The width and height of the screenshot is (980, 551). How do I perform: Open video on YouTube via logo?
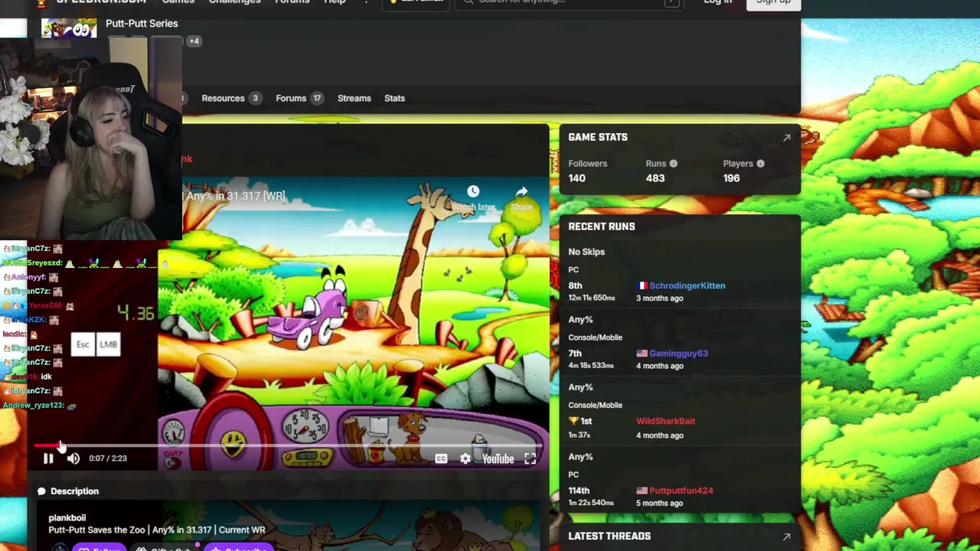pos(498,458)
